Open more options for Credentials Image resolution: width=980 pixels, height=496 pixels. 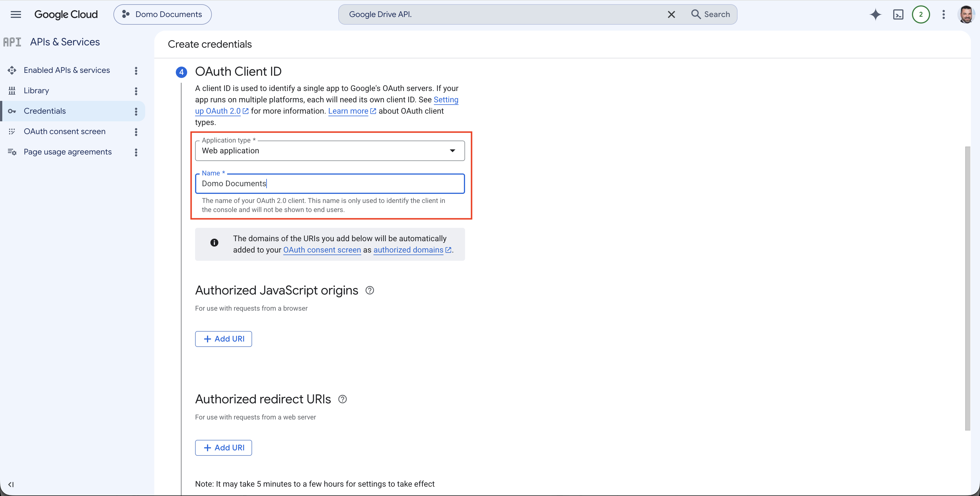[136, 111]
